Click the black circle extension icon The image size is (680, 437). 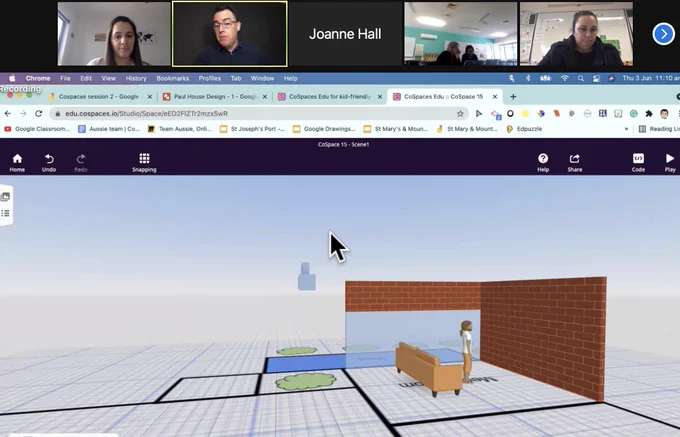pyautogui.click(x=510, y=114)
